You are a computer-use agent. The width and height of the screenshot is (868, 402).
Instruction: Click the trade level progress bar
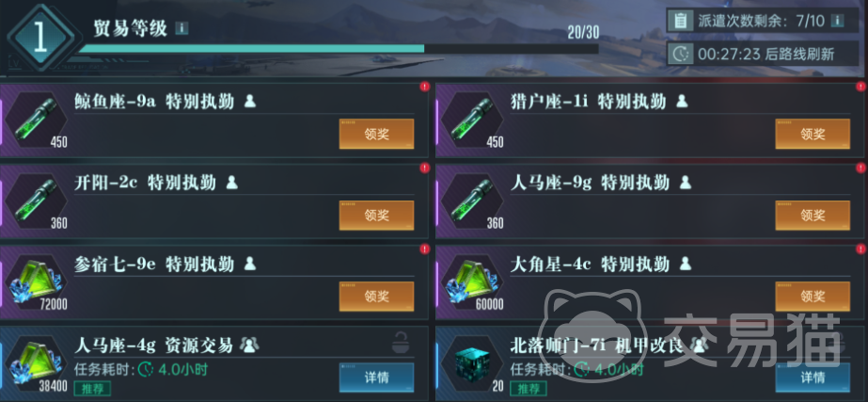click(x=339, y=49)
